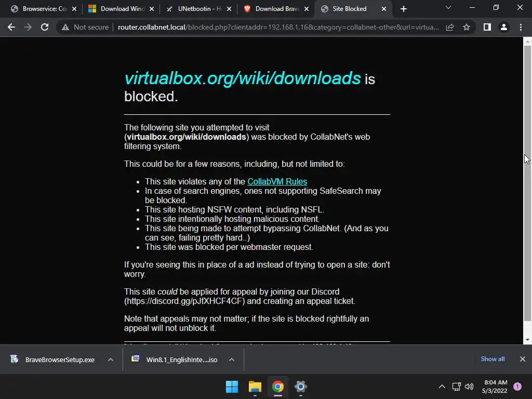Close the UNetbootin tab

coord(229,9)
